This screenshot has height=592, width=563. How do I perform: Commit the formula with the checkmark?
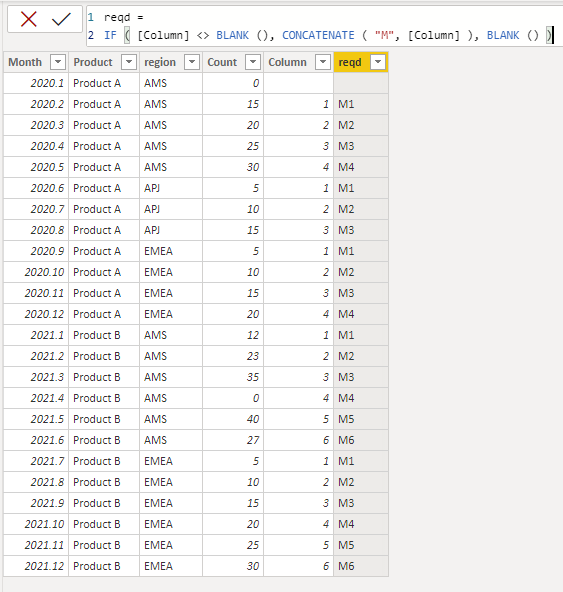61,19
